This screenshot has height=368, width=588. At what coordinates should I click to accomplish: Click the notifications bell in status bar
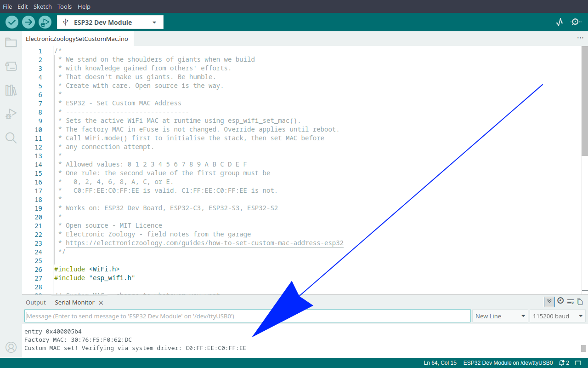[564, 363]
